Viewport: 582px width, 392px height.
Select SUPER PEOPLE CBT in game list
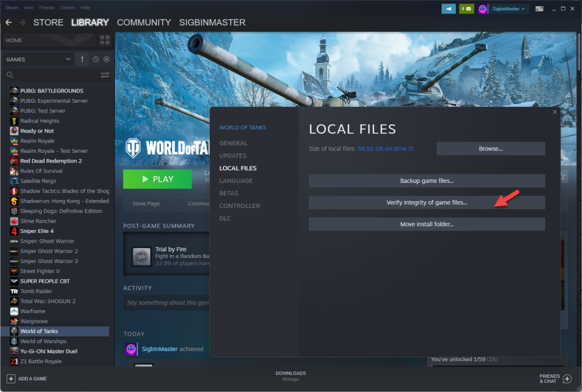pyautogui.click(x=45, y=281)
